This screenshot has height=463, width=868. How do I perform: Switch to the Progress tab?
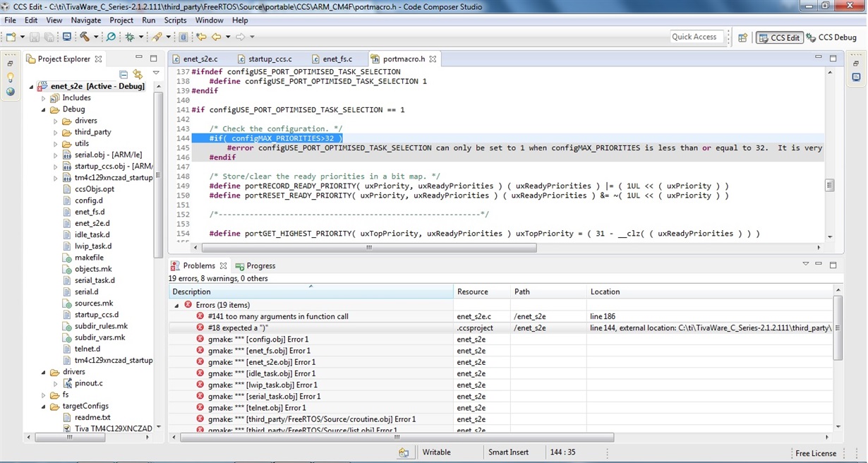[255, 266]
